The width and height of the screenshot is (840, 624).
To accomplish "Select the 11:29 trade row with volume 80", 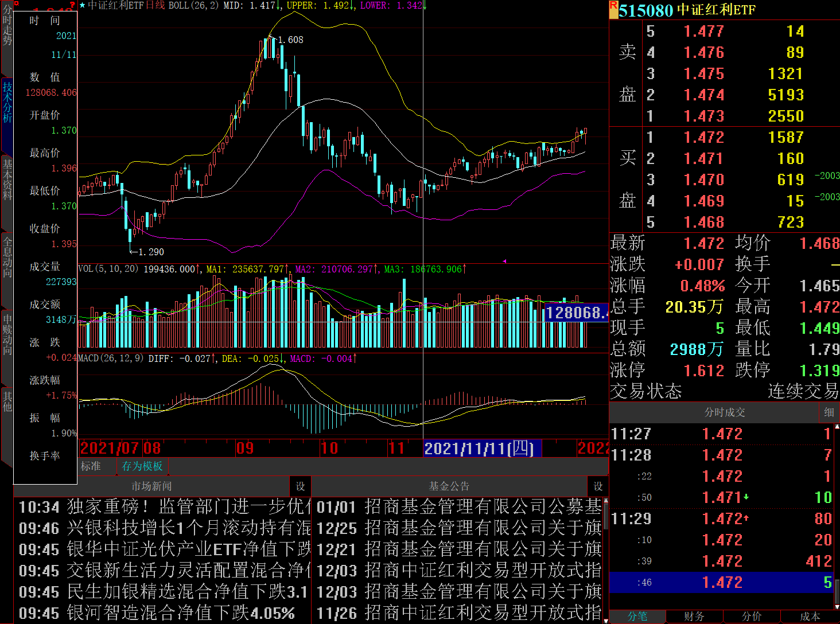I will [721, 519].
